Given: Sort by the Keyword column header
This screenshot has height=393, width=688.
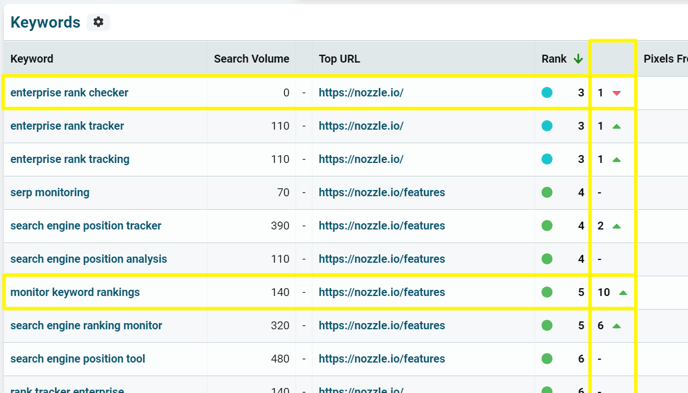Looking at the screenshot, I should 32,59.
